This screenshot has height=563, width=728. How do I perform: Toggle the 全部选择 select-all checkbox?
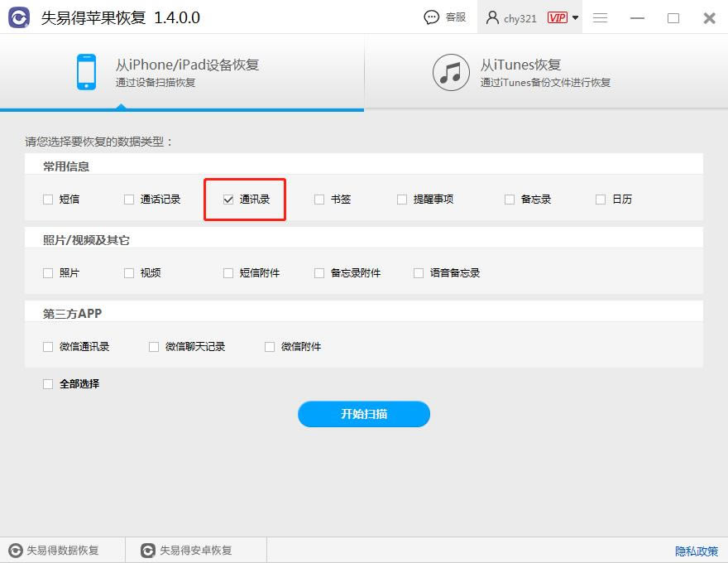(48, 384)
